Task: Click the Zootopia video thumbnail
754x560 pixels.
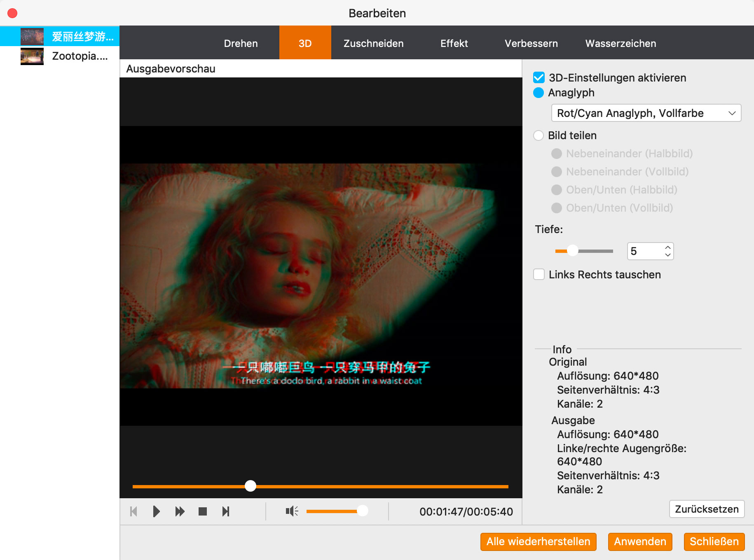Action: 32,56
